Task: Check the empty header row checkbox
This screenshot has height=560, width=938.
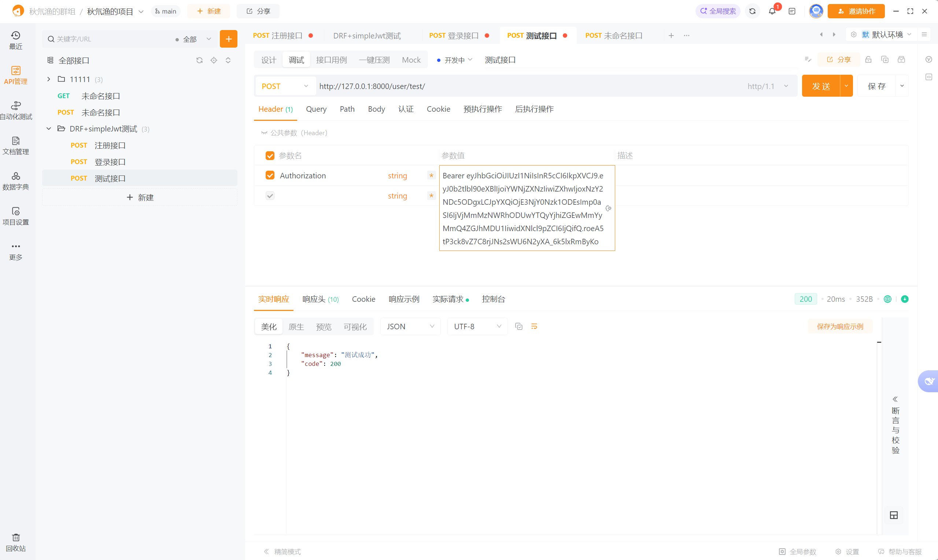Action: (270, 196)
